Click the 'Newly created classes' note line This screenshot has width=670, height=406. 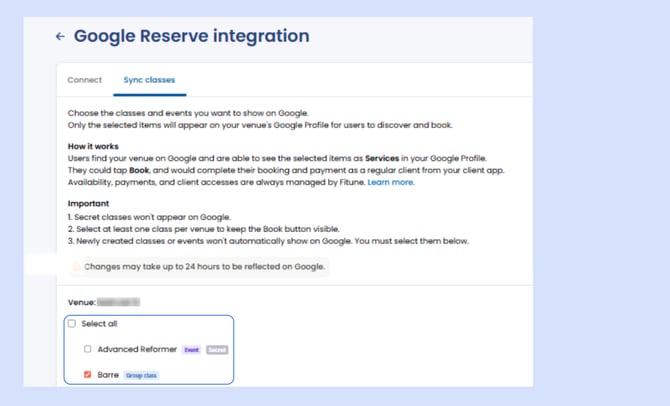[x=268, y=241]
